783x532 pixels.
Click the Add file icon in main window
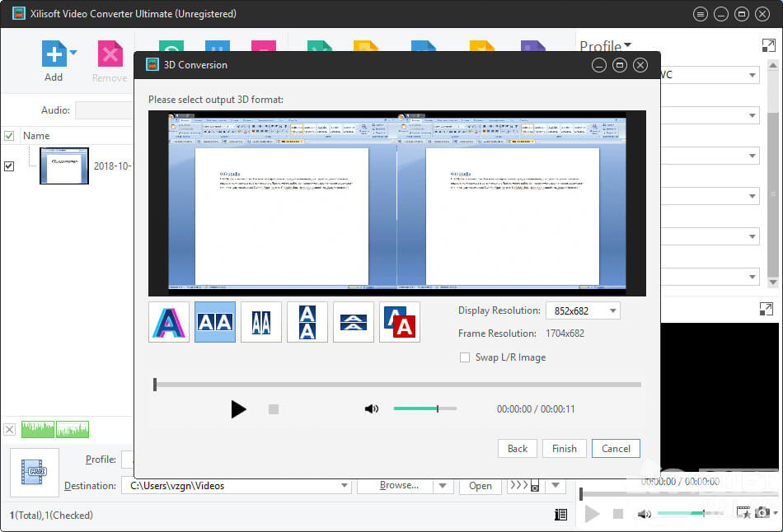(x=54, y=54)
